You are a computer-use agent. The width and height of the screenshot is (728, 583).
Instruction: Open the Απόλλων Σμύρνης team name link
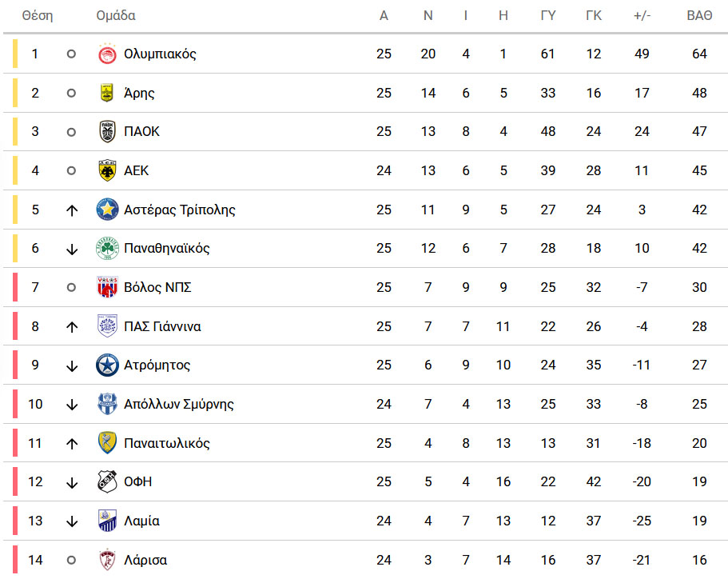[179, 404]
